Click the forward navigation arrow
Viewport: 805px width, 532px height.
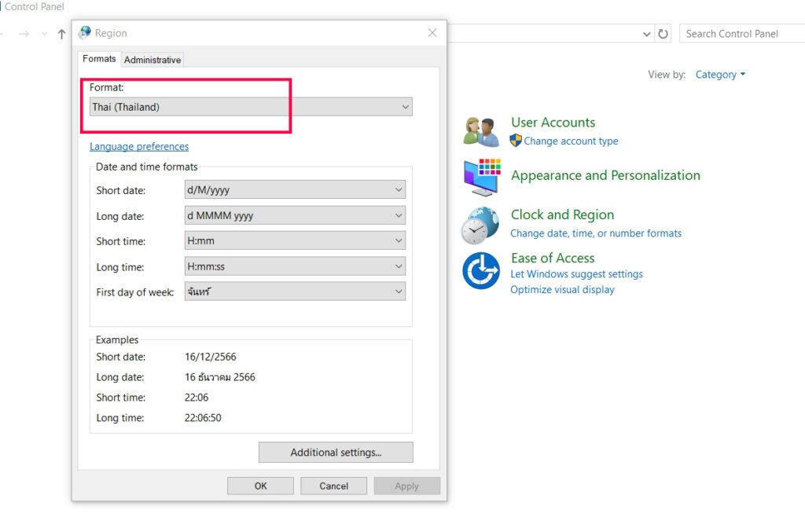pyautogui.click(x=25, y=34)
